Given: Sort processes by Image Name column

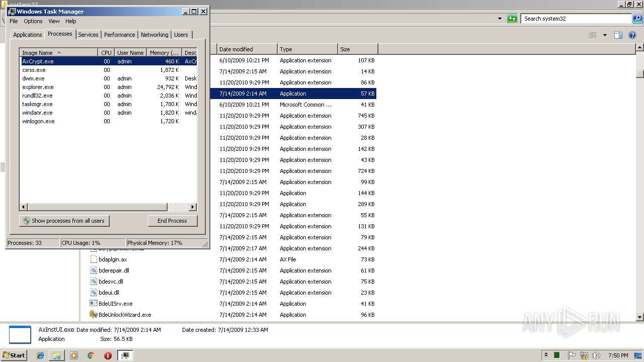Looking at the screenshot, I should 59,53.
